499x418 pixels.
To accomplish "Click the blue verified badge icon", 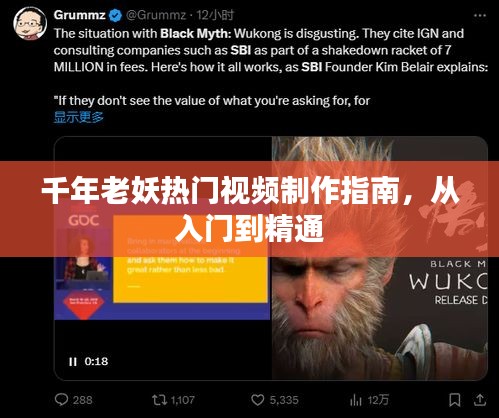I will click(116, 15).
